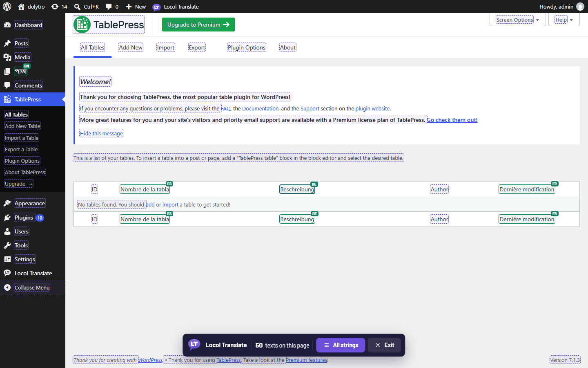Click the updates icon showing 14
The image size is (588, 368).
(x=55, y=7)
